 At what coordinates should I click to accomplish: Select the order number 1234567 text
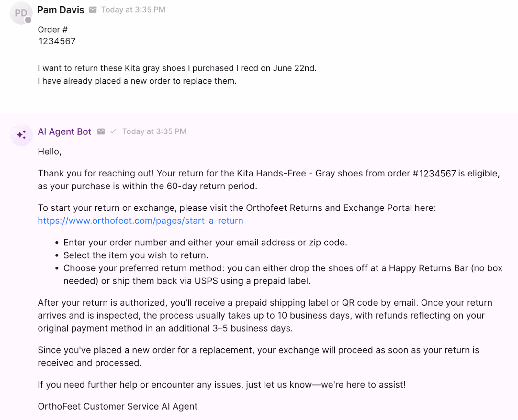[57, 41]
